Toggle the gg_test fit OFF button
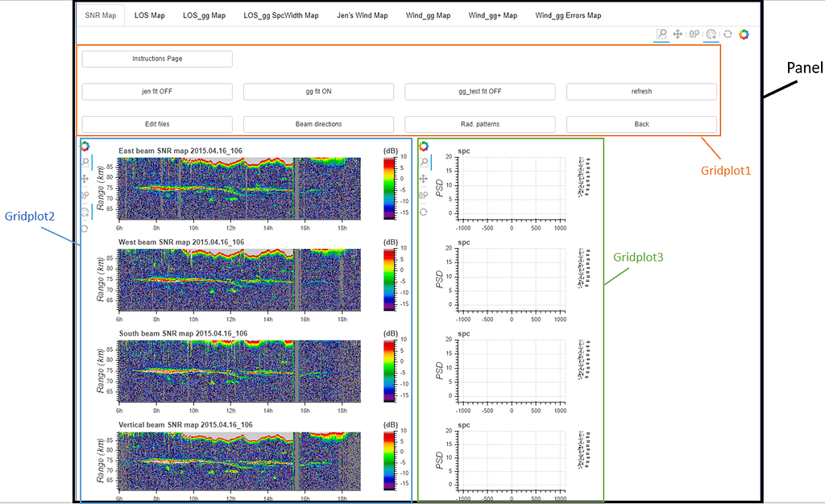The width and height of the screenshot is (825, 504). 480,92
